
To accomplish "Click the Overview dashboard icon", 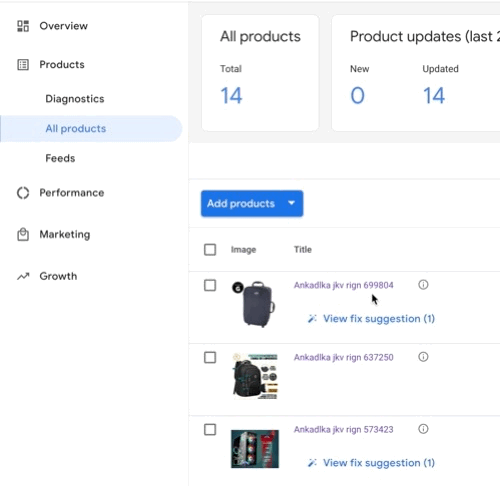I will click(23, 26).
